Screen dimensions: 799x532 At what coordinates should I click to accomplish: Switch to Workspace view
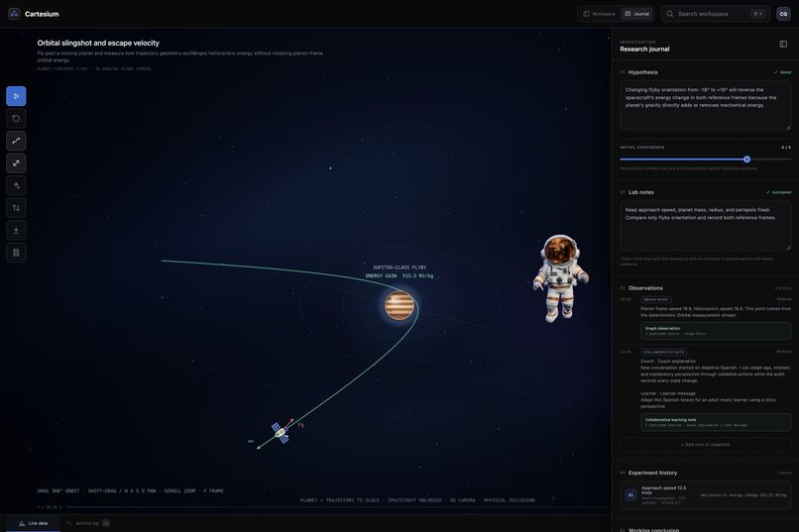pyautogui.click(x=599, y=14)
